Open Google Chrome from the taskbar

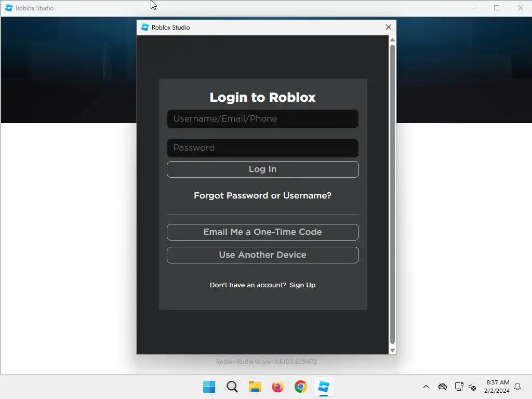(301, 387)
